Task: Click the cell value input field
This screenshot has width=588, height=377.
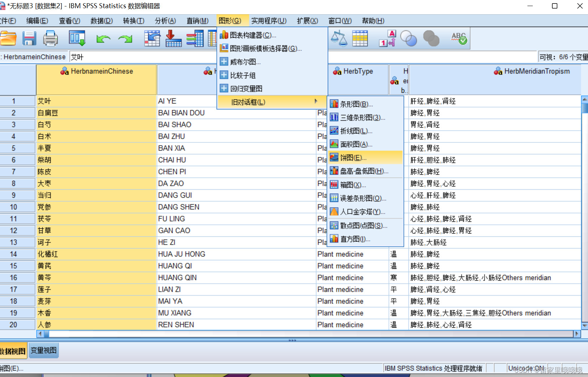Action: pyautogui.click(x=303, y=57)
